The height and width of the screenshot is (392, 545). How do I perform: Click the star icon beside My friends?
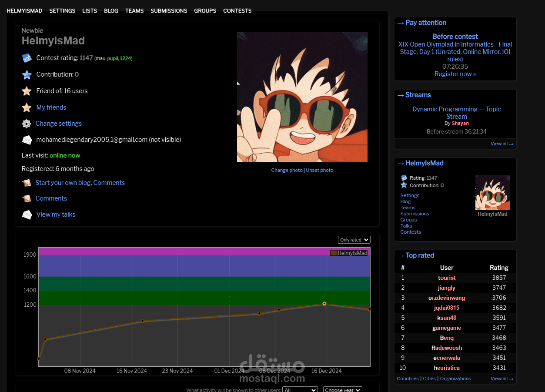coord(27,107)
